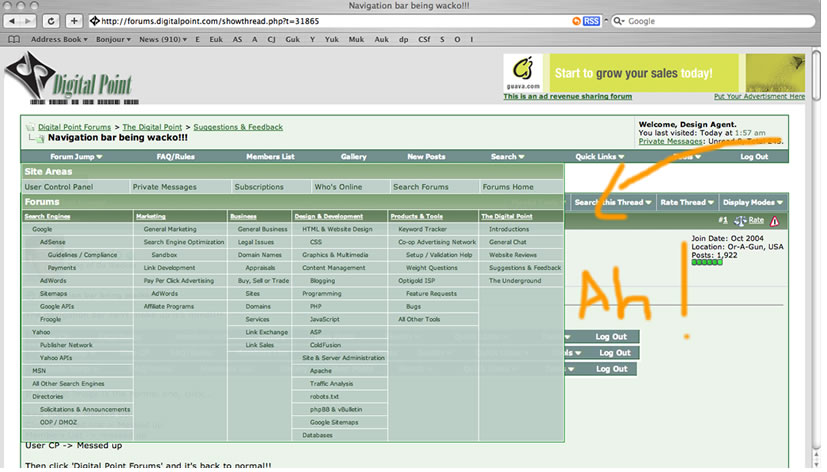
Task: Click the Rate link on post #1
Action: coord(756,220)
